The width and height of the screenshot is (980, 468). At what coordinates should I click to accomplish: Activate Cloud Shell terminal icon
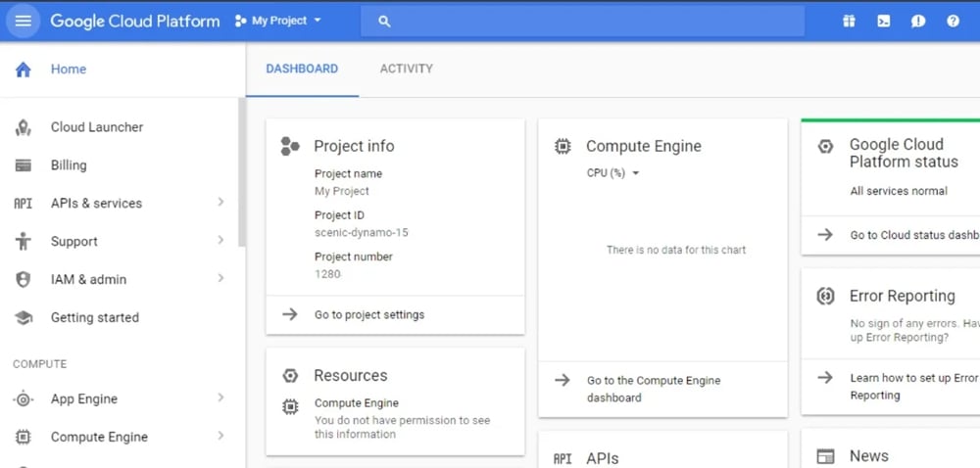coord(883,21)
